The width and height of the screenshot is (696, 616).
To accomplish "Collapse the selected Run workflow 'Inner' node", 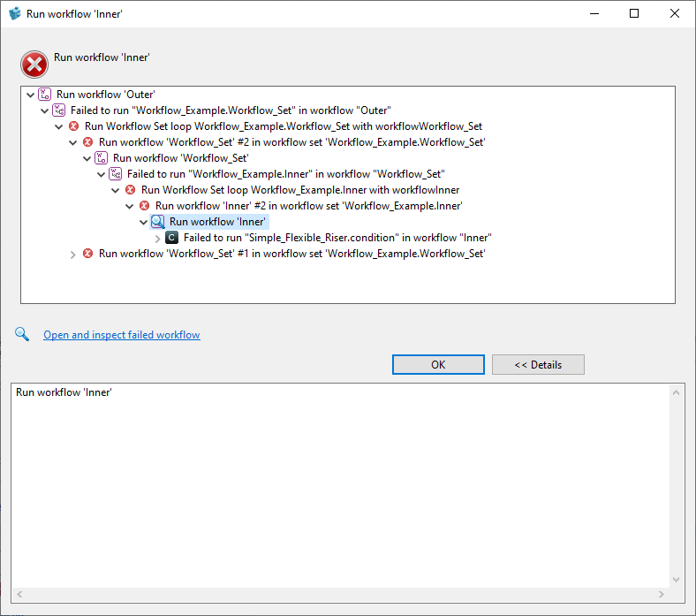I will (143, 222).
